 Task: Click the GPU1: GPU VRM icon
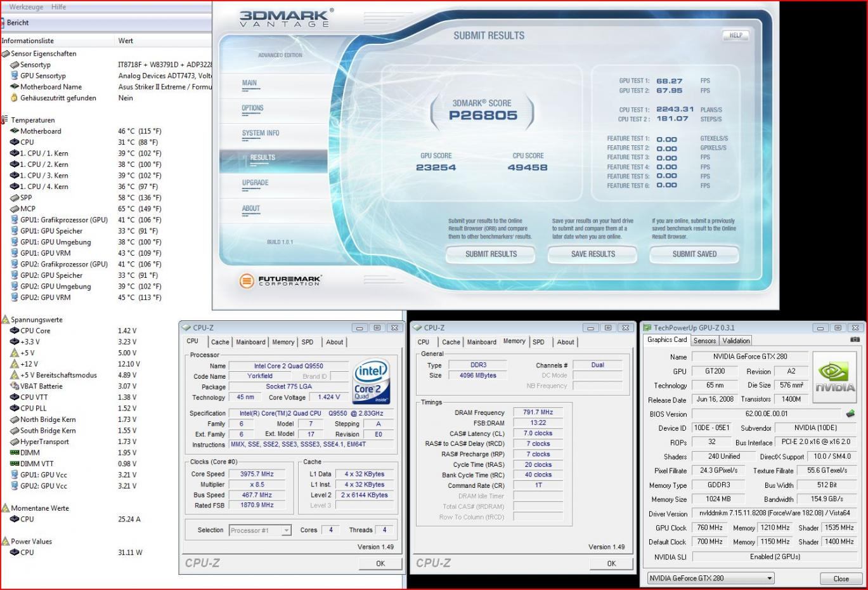pos(15,253)
